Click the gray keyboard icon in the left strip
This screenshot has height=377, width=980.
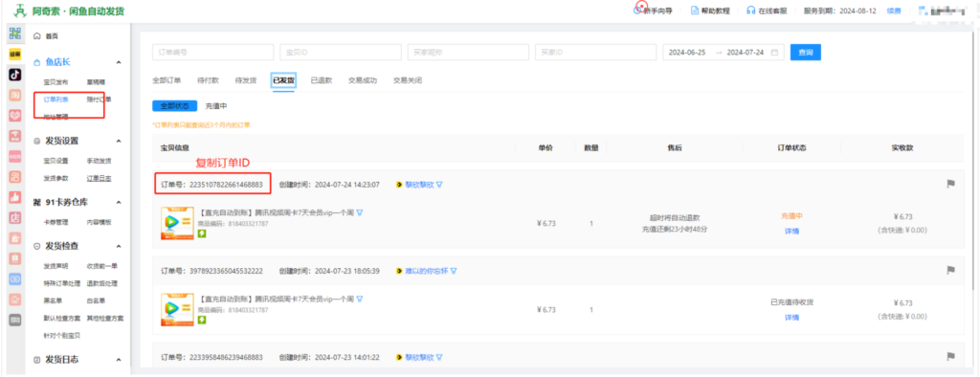click(x=15, y=320)
